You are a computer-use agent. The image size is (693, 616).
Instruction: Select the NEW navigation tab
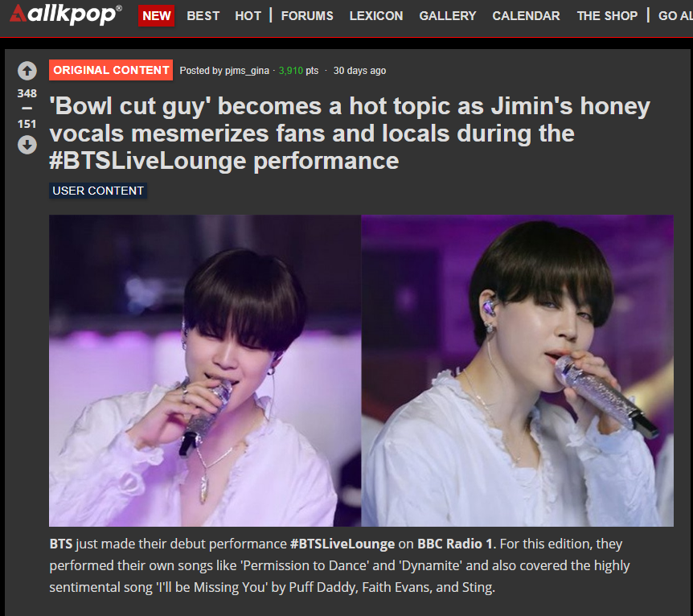pos(157,16)
